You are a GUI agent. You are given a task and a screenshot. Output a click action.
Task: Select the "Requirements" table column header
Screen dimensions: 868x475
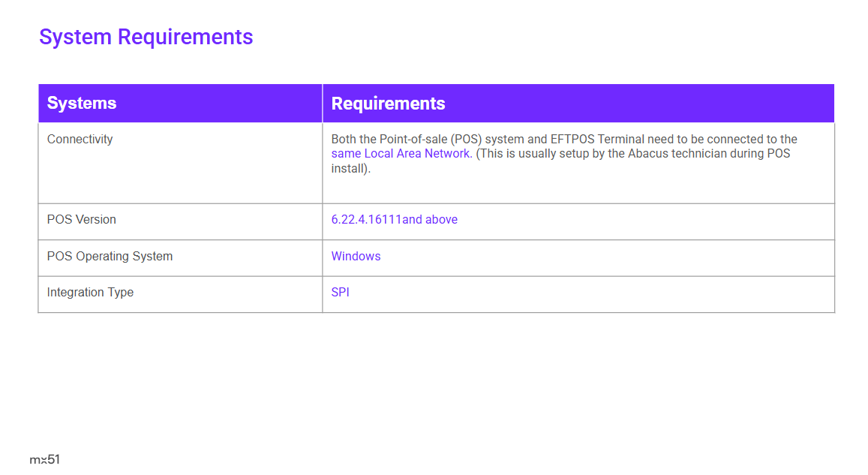point(388,104)
